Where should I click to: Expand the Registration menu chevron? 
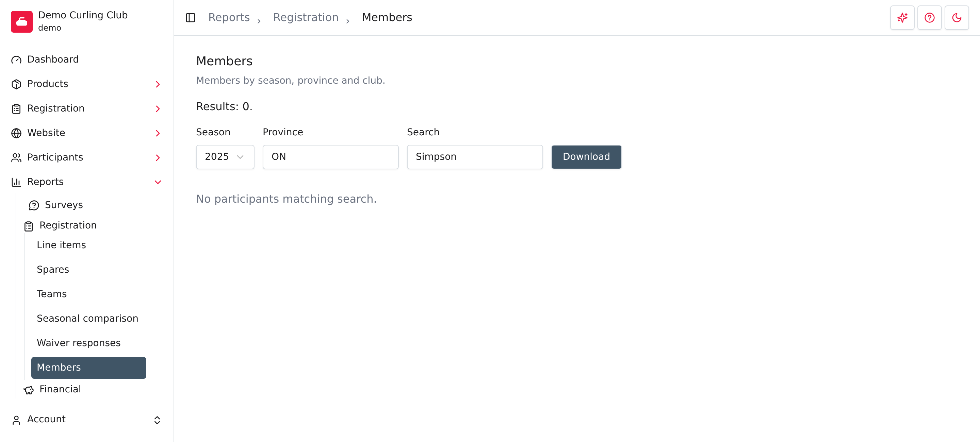click(x=158, y=109)
